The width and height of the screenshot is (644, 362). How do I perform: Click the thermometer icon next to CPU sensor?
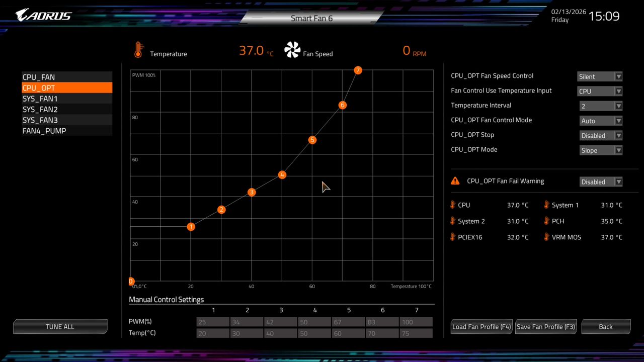(453, 205)
